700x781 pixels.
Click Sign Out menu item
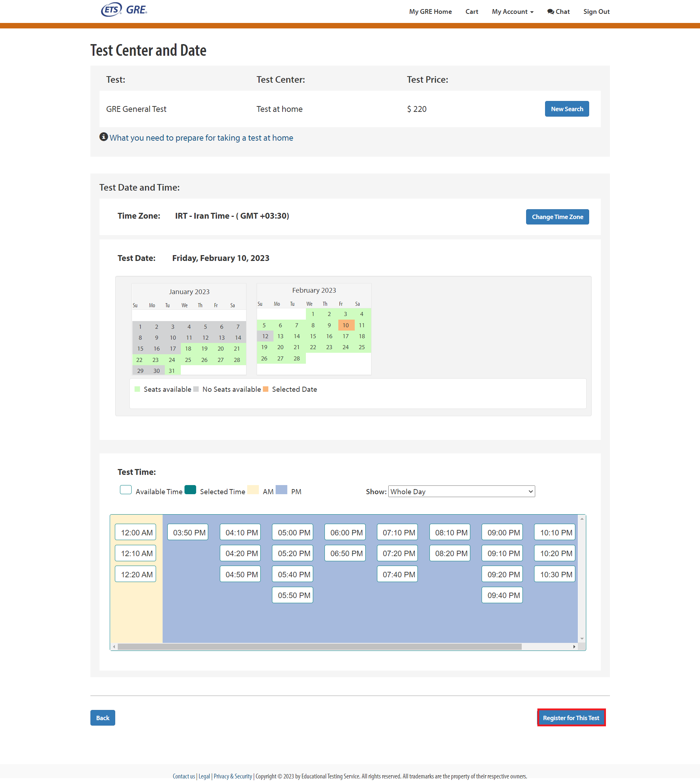595,12
